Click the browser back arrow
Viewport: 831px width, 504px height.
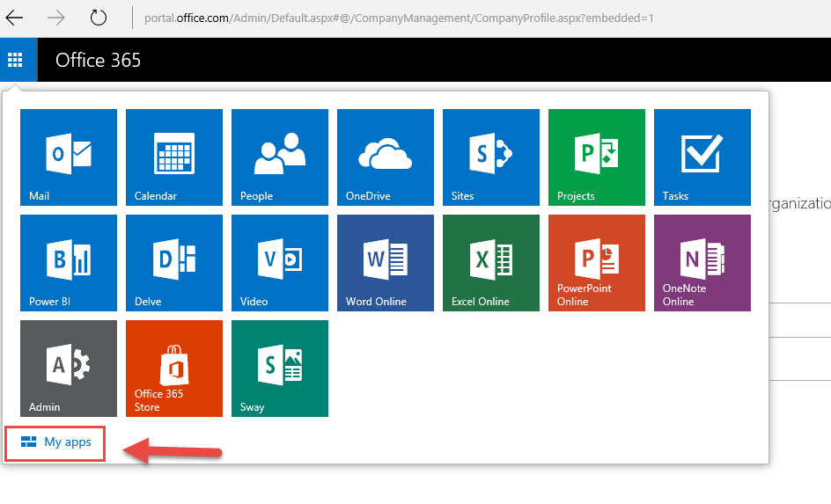coord(14,18)
